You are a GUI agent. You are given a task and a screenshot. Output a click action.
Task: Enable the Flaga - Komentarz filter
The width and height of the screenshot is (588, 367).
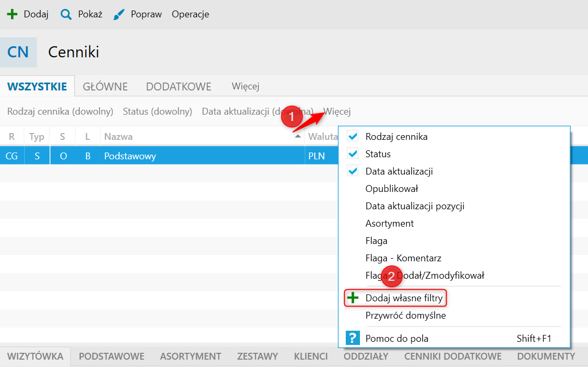pyautogui.click(x=403, y=258)
